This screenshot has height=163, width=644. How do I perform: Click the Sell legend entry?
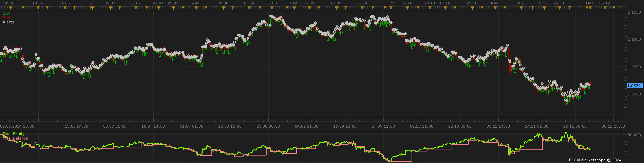(x=6, y=18)
